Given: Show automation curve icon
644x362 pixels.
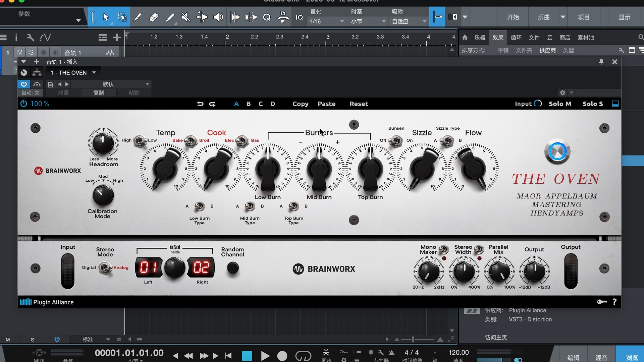Looking at the screenshot, I should pos(45,37).
